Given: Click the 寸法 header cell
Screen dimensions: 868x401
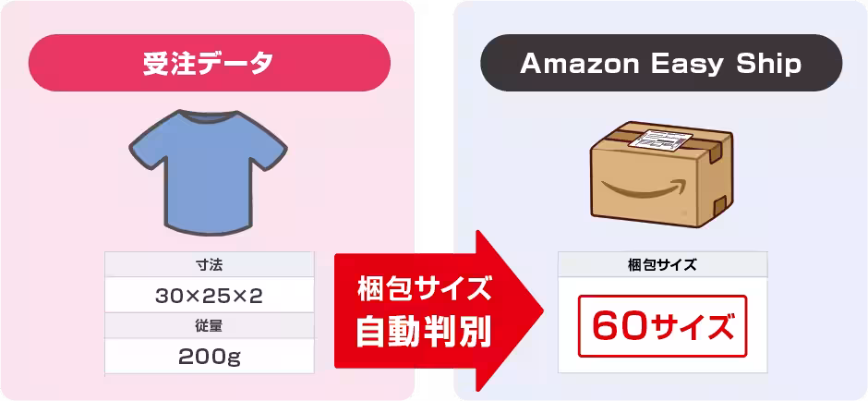Looking at the screenshot, I should (210, 265).
